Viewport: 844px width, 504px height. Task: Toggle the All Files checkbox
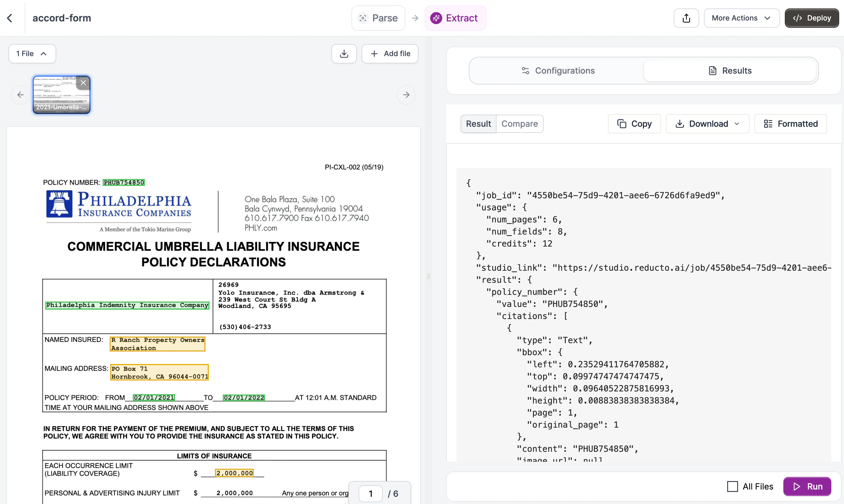pos(732,486)
